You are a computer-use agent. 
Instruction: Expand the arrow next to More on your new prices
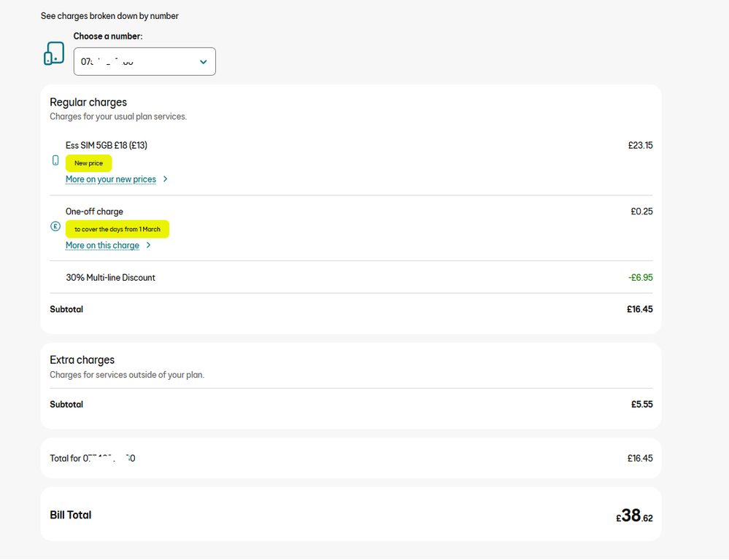[x=166, y=179]
